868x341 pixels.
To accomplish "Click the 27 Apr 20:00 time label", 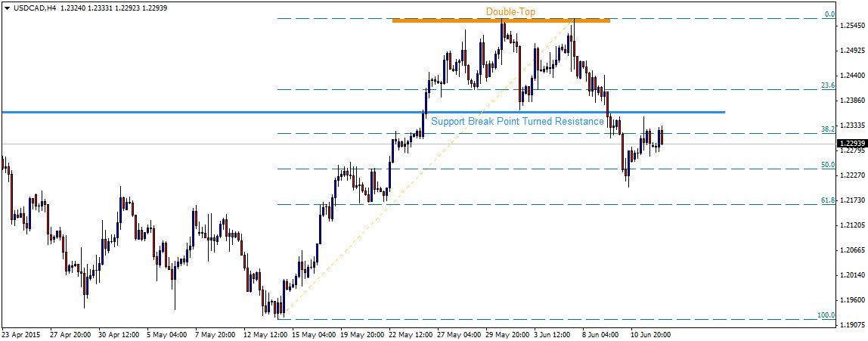I will 70,335.
